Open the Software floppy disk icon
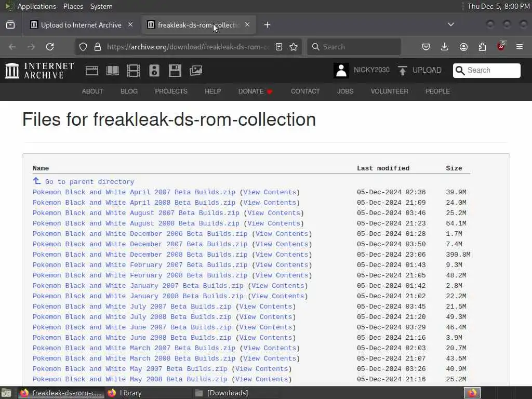532x399 pixels. pos(175,71)
